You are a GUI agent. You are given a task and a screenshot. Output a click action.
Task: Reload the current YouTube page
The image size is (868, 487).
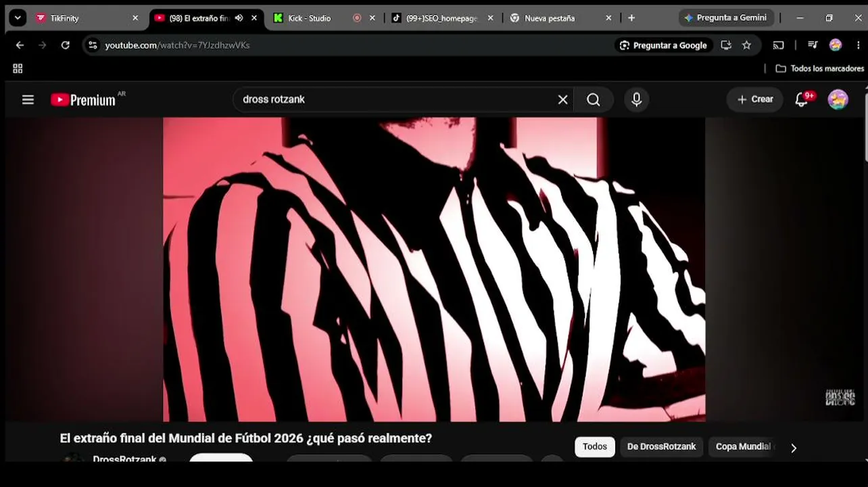66,45
